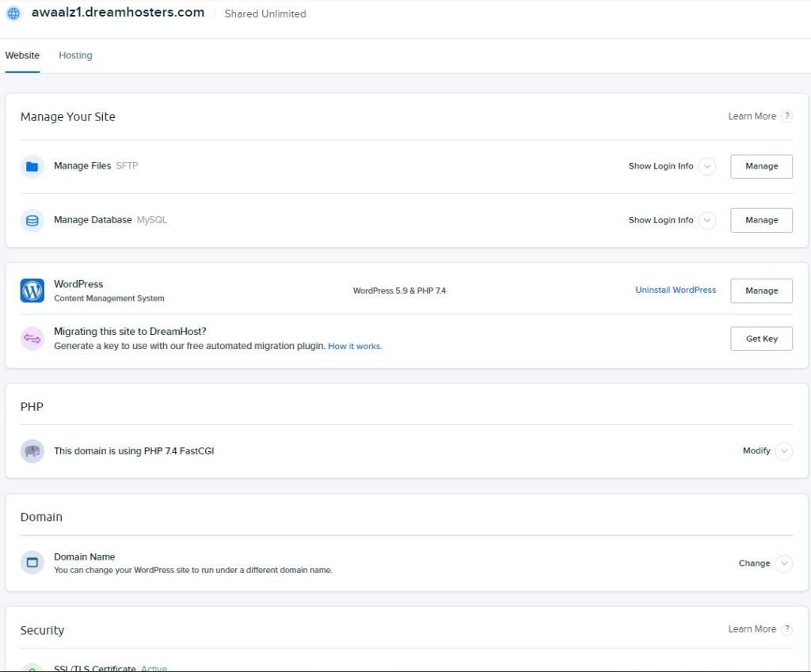
Task: Click the database icon for Manage Database
Action: [32, 221]
